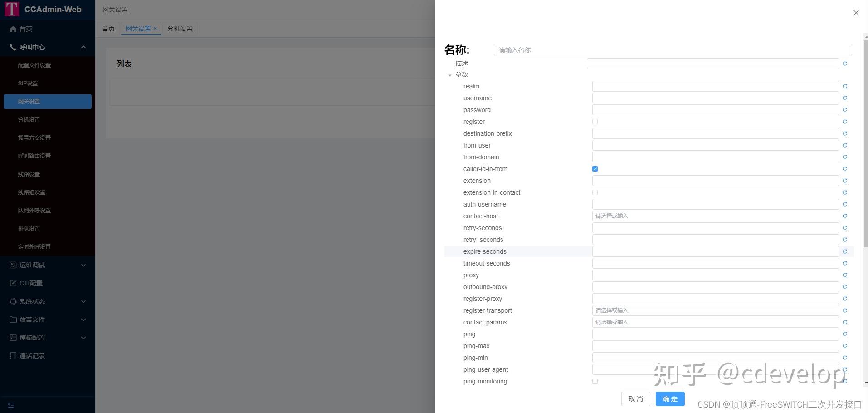Click the icon beside CTI配置 in sidebar
The width and height of the screenshot is (868, 413).
(x=13, y=283)
